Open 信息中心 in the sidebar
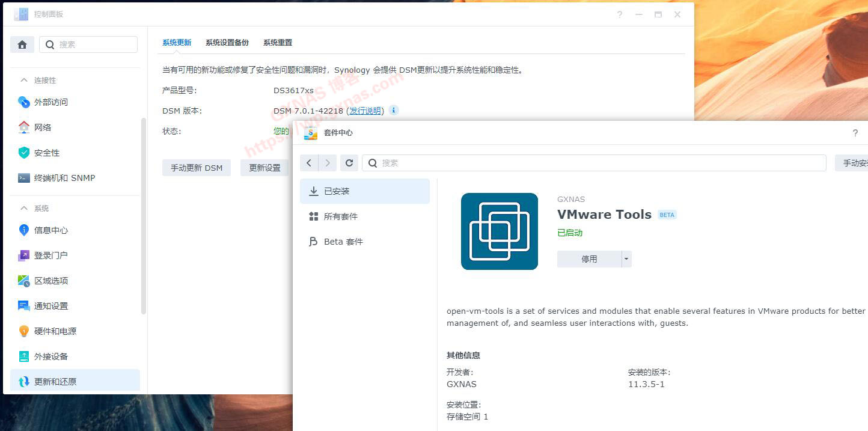Screen dimensions: 868x431 coord(50,230)
